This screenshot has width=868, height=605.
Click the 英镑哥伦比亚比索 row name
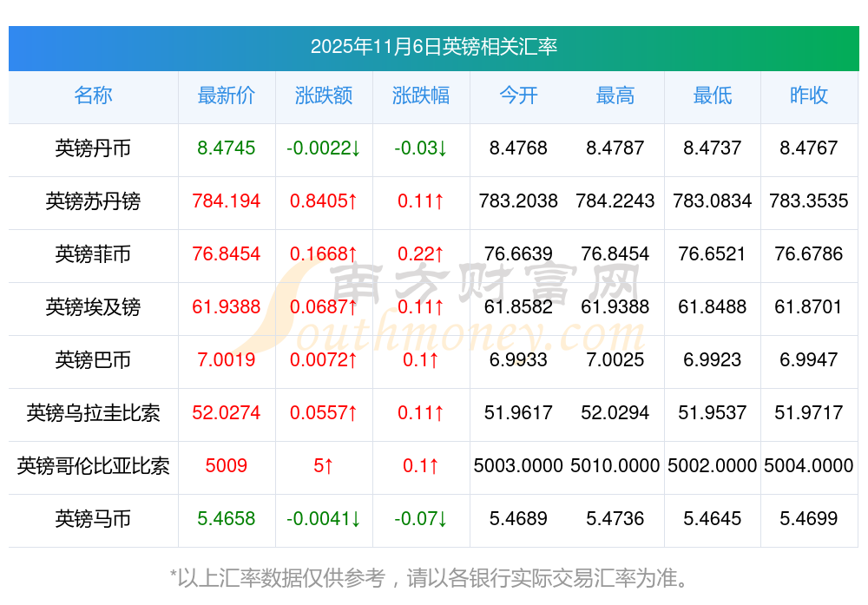(x=93, y=466)
